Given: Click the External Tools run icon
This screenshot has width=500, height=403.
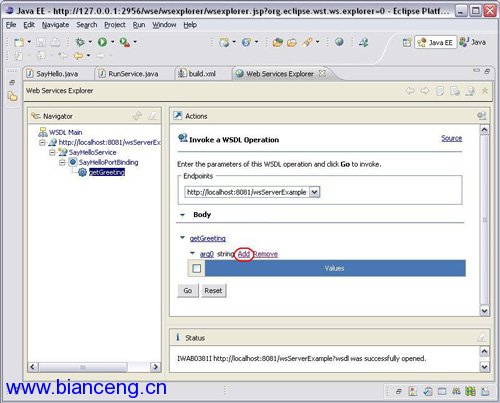Looking at the screenshot, I should tap(125, 42).
